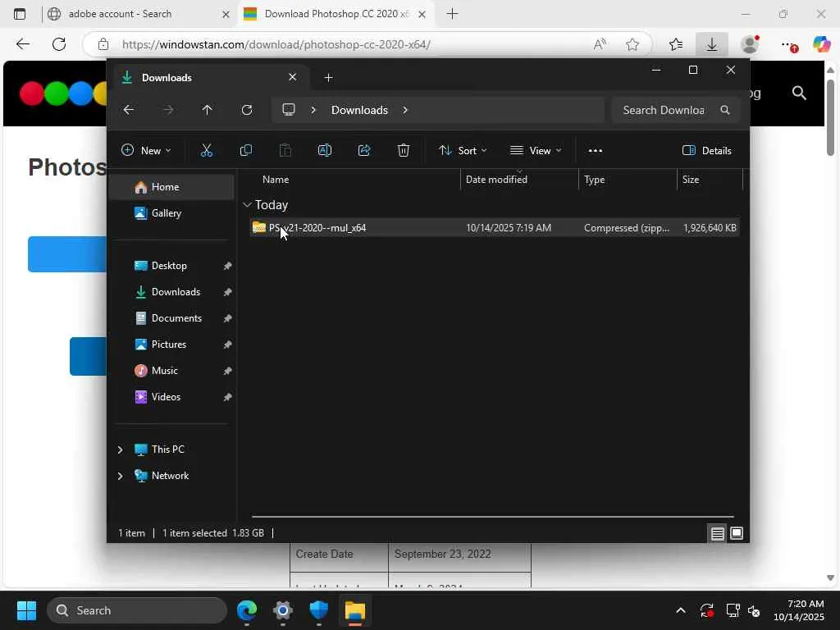Sort by the Size column header

pos(710,180)
